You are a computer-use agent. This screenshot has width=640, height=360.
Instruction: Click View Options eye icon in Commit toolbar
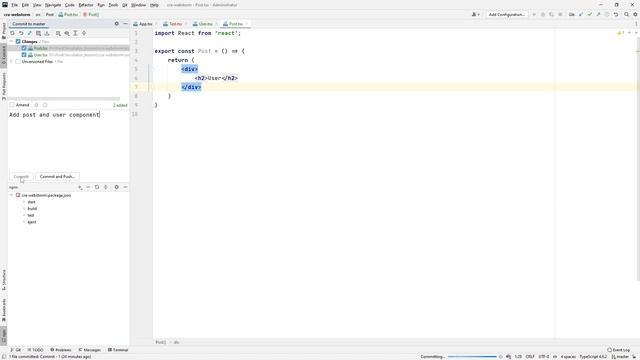coord(67,33)
